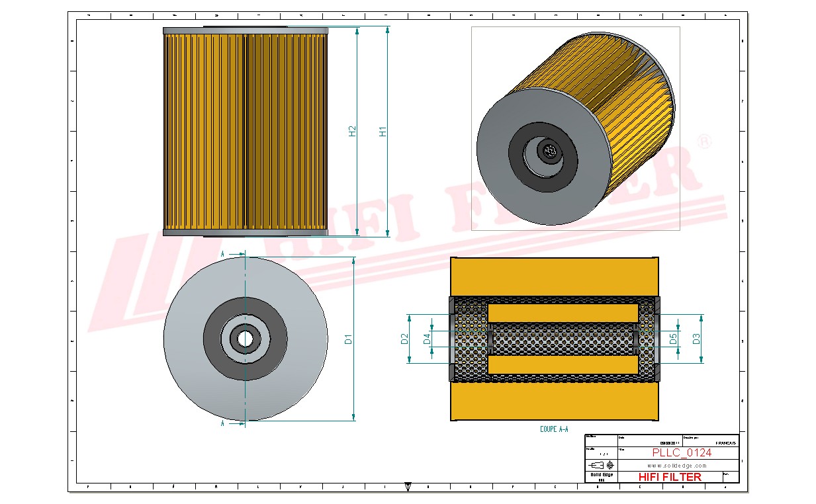Image resolution: width=816 pixels, height=504 pixels.
Task: Click the inner core in 3D view
Action: 549,153
